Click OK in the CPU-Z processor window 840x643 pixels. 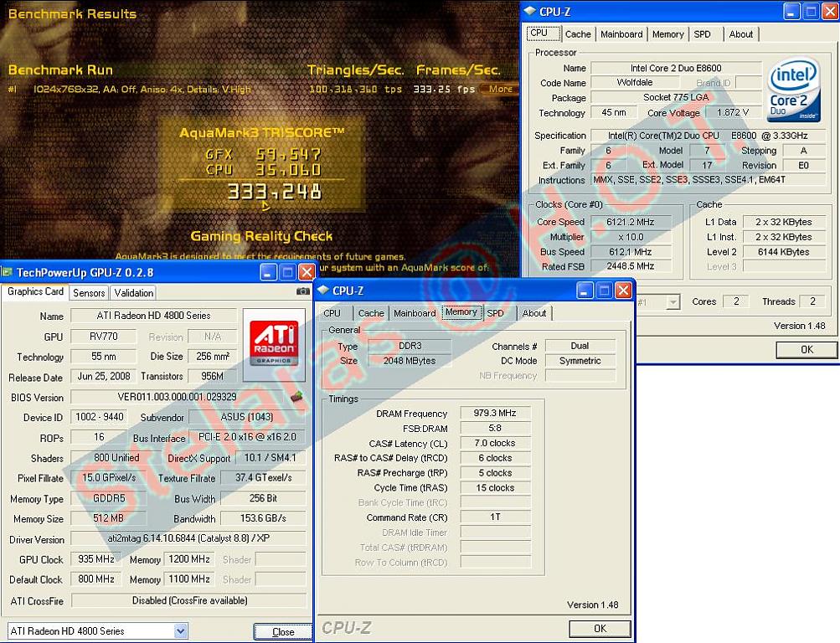pos(807,350)
